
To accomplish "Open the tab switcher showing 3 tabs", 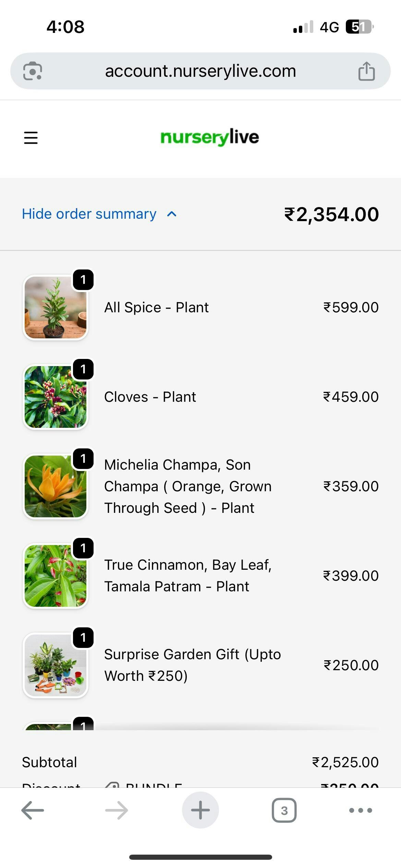I will [x=284, y=810].
